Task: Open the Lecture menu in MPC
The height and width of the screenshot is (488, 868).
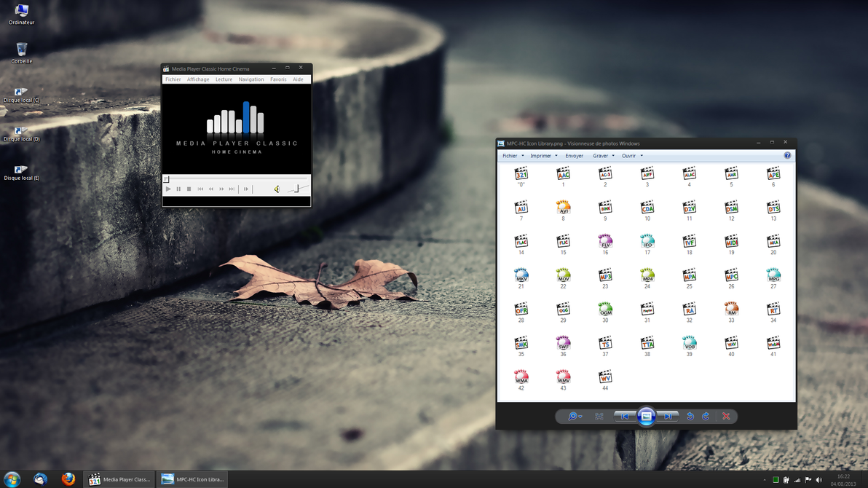Action: [224, 79]
